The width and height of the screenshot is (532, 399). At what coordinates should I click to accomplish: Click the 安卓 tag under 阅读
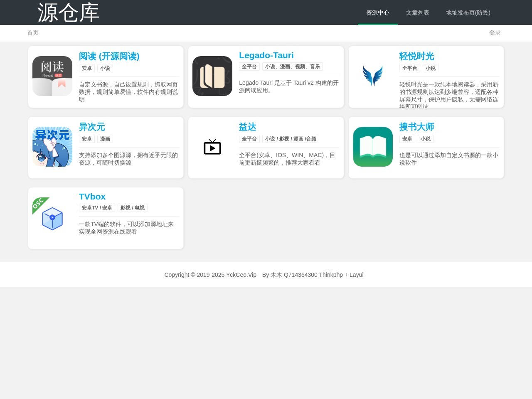[87, 68]
